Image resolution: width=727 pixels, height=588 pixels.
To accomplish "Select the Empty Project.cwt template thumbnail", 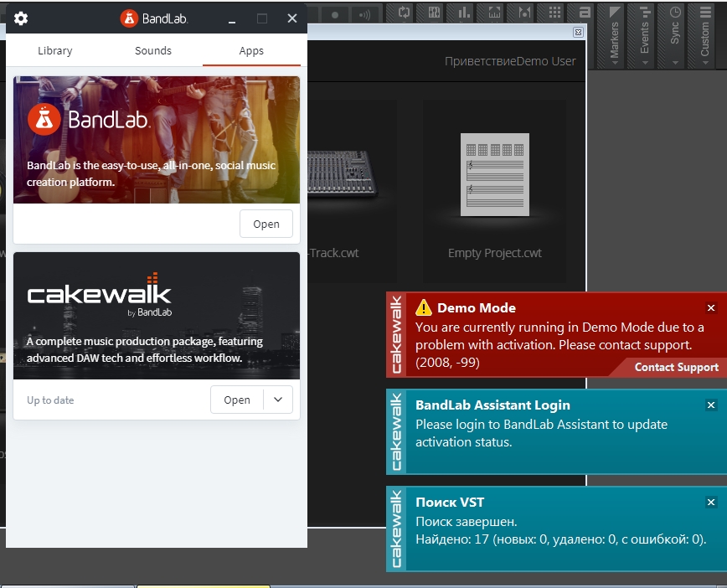I will point(495,175).
